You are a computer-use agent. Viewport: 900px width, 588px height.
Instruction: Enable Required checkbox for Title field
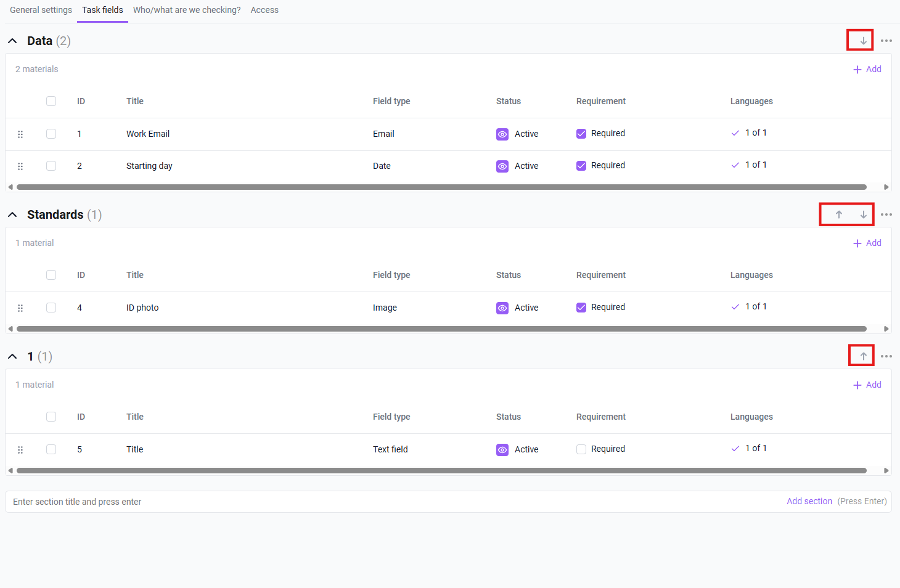[x=581, y=449]
